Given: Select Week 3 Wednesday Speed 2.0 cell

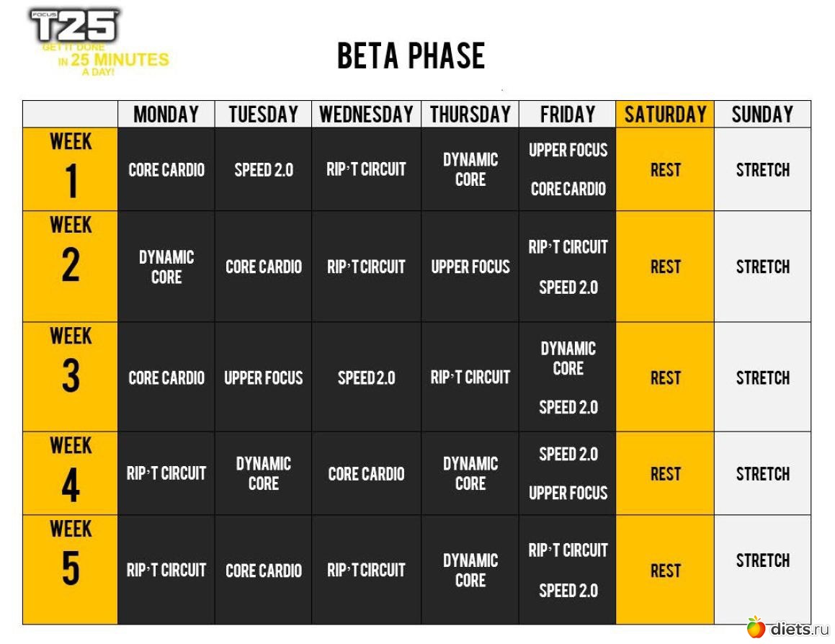Looking at the screenshot, I should point(366,377).
